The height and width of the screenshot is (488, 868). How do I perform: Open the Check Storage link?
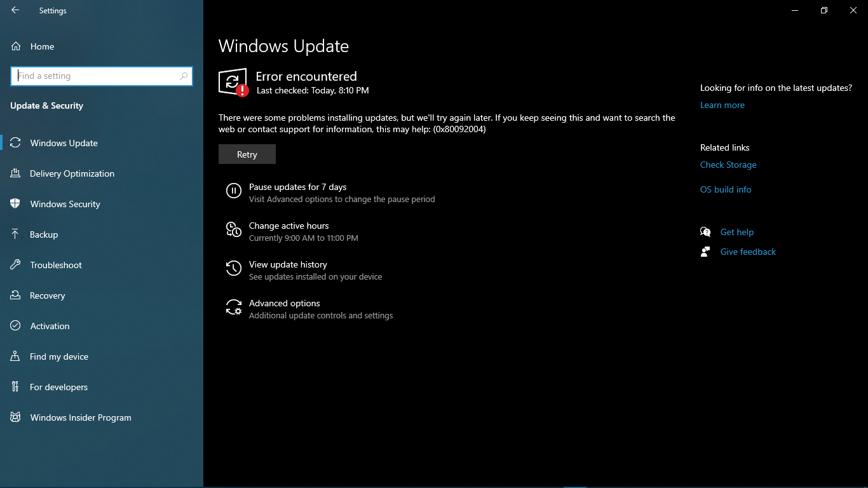[728, 165]
